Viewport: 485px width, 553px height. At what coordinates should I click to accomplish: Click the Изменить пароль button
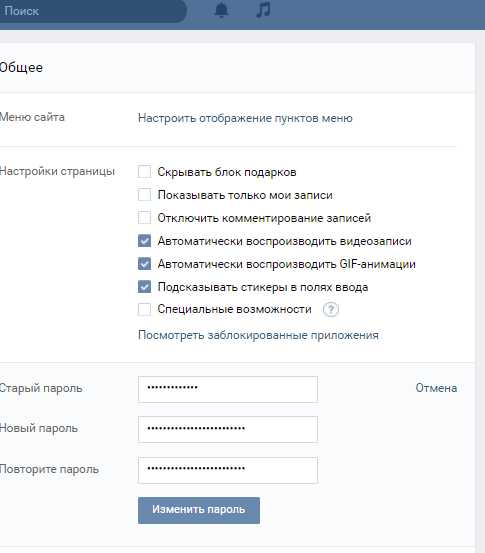[x=199, y=510]
